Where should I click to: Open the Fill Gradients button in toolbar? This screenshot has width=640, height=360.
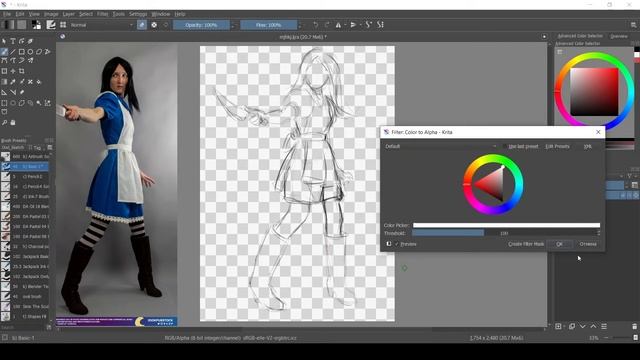coord(8,25)
